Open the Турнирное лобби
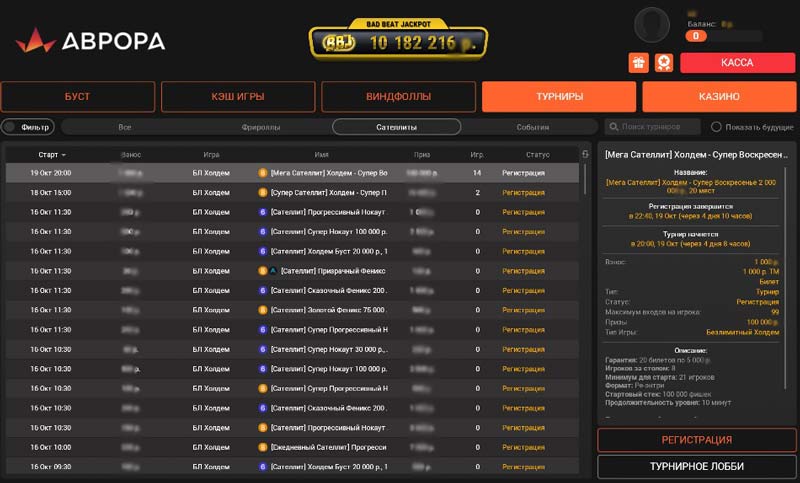Viewport: 800px width, 483px height. [x=696, y=467]
